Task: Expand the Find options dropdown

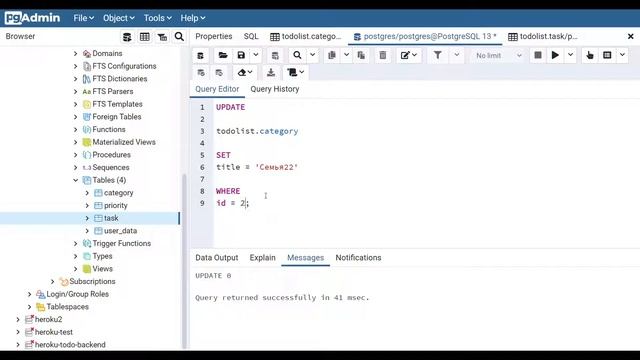Action: pyautogui.click(x=312, y=55)
